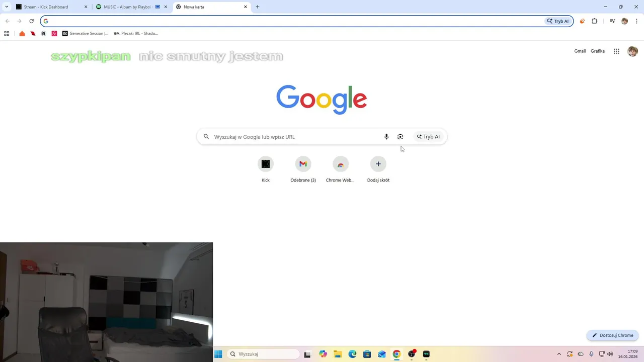Screen dimensions: 644x362
Task: Open the Google apps grid
Action: pos(616,51)
